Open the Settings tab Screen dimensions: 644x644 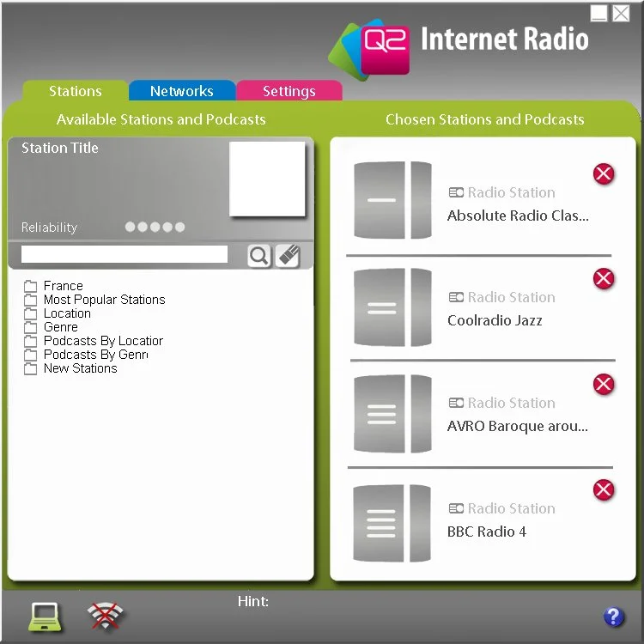tap(289, 91)
